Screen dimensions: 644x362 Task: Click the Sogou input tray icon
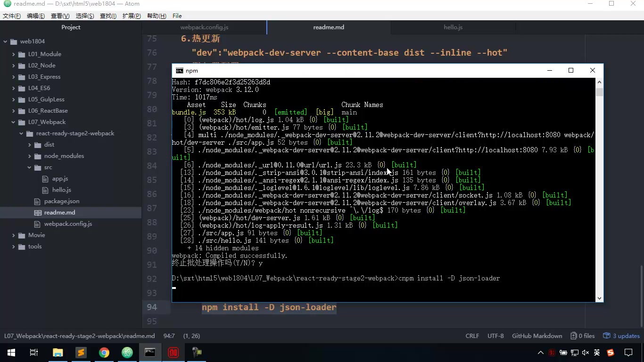(x=611, y=353)
